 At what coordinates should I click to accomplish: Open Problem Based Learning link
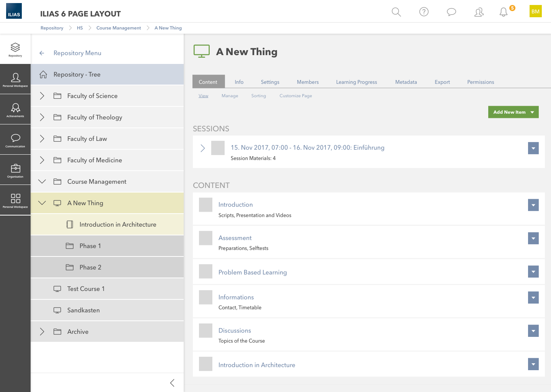253,272
